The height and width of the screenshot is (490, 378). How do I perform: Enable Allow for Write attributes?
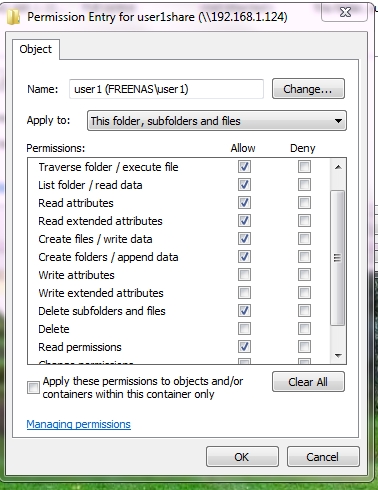(x=244, y=275)
